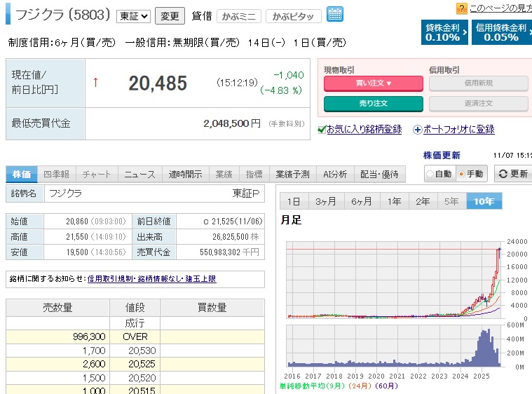Open the 信用取引規制・銘柄情報なし・建玉上限 link
This screenshot has height=394, width=532.
pos(151,279)
